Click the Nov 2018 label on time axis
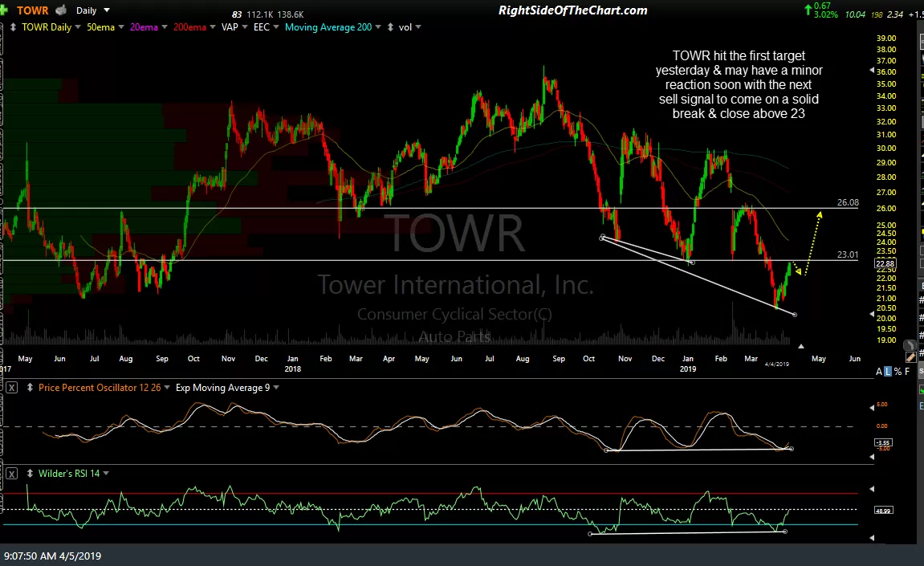Viewport: 924px width, 566px height. coord(625,358)
